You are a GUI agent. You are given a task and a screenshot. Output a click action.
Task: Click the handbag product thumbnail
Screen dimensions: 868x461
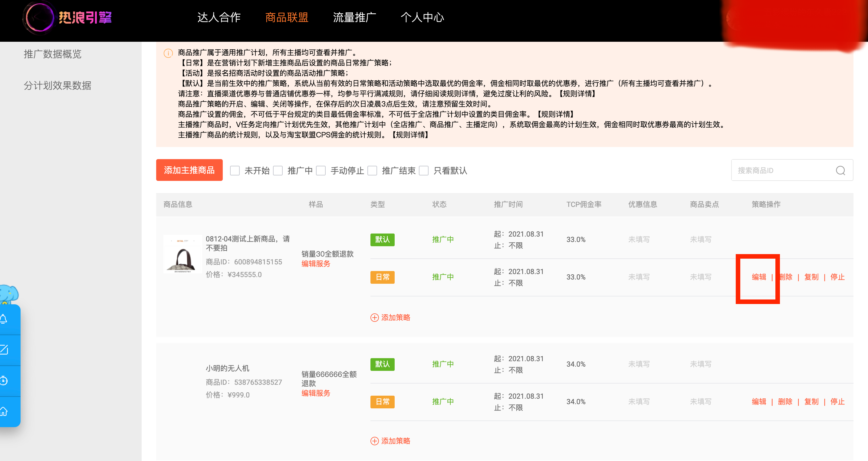tap(182, 254)
